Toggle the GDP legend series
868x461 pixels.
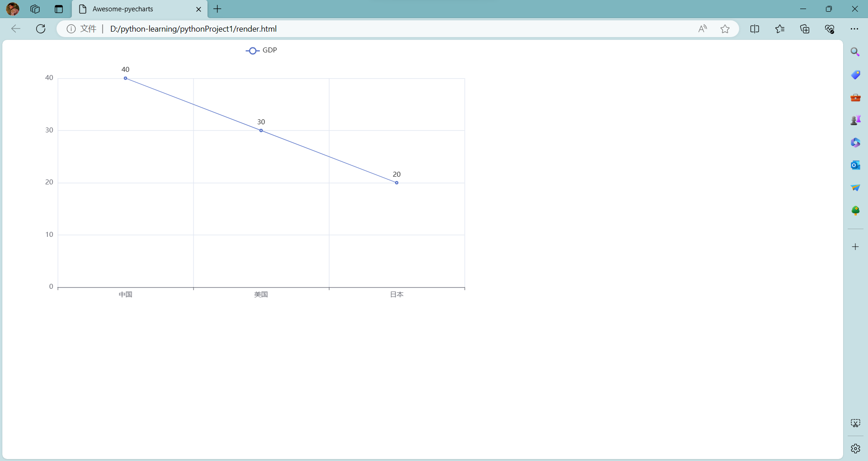pos(261,50)
